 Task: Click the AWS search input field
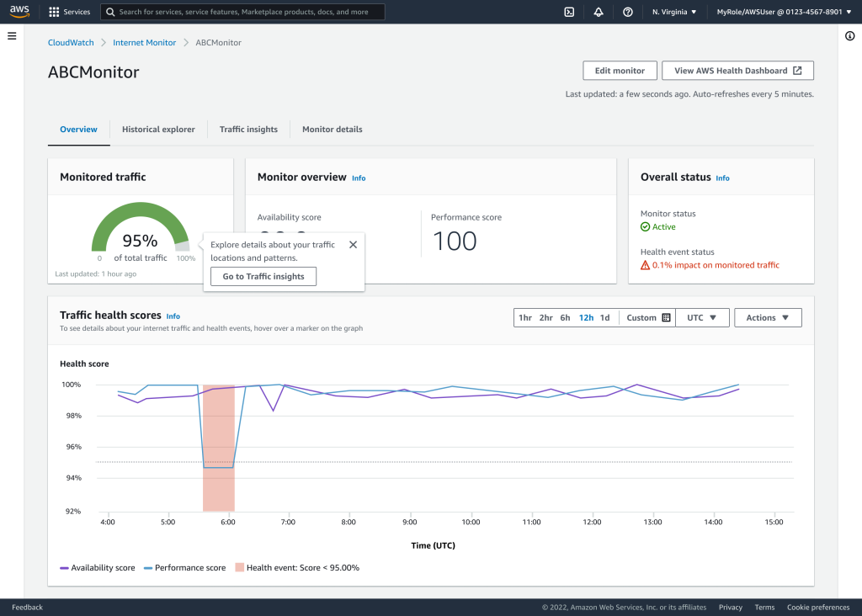pyautogui.click(x=244, y=12)
